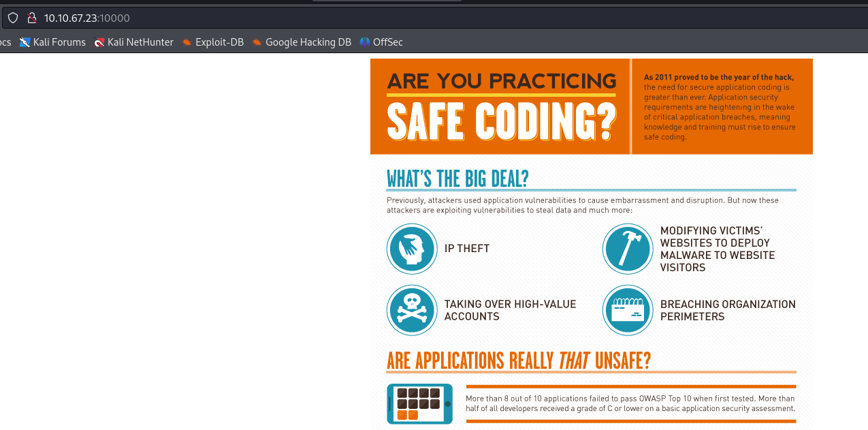The height and width of the screenshot is (430, 868).
Task: Click the 'More than 8 out of 10' paragraph
Action: coord(630,403)
